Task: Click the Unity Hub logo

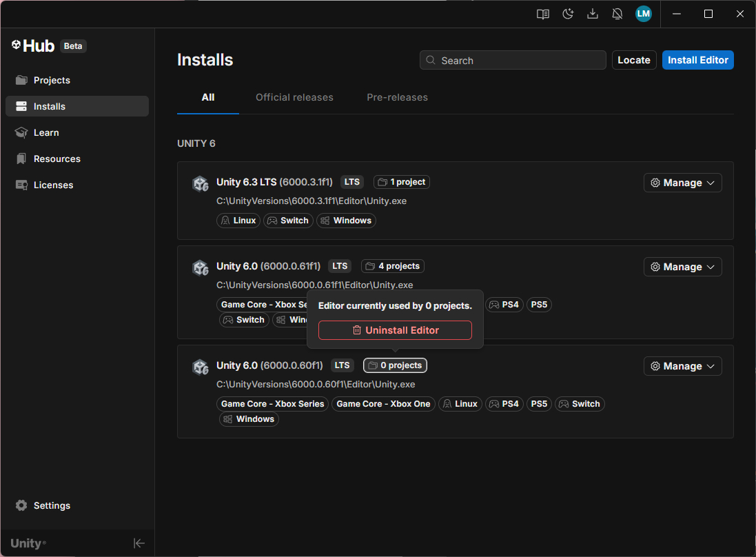Action: [32, 46]
